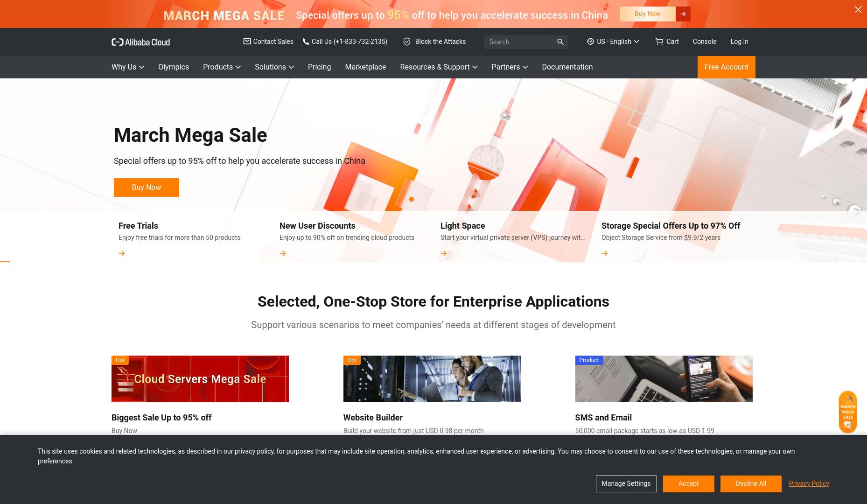
Task: Click the arrow under Light Space
Action: pos(444,253)
